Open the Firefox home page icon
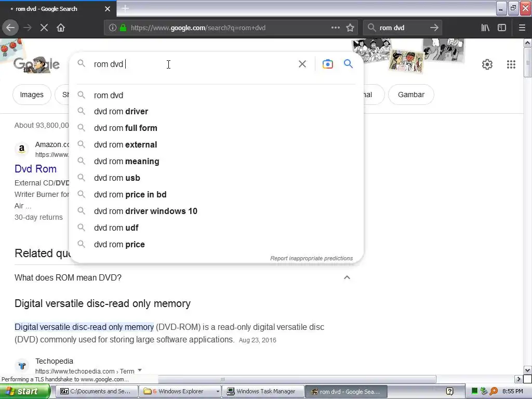 61,28
